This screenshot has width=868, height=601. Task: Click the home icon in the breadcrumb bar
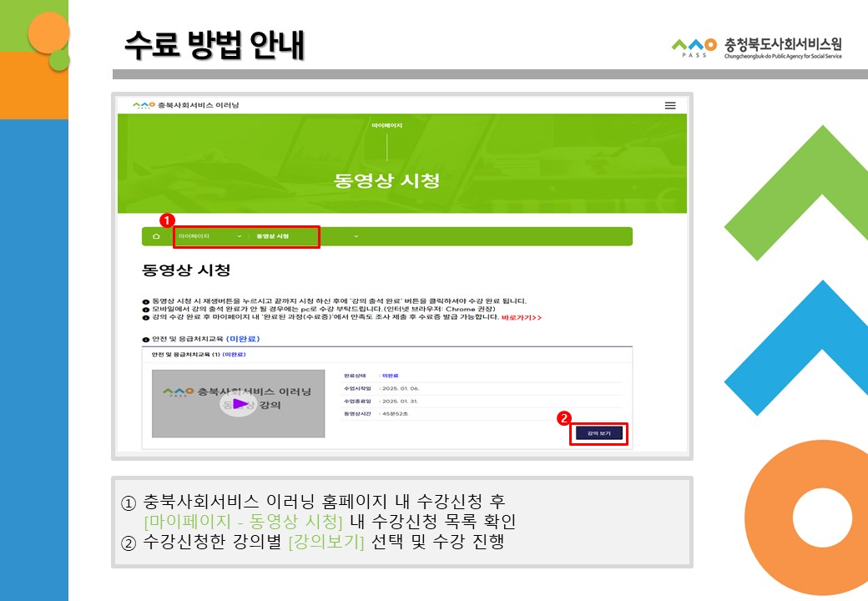156,236
